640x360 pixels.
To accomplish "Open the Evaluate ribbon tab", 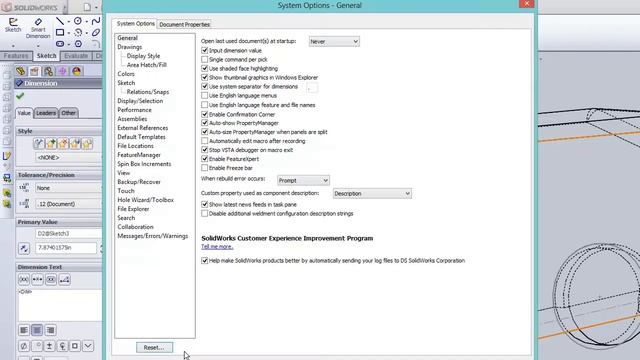I will (76, 56).
